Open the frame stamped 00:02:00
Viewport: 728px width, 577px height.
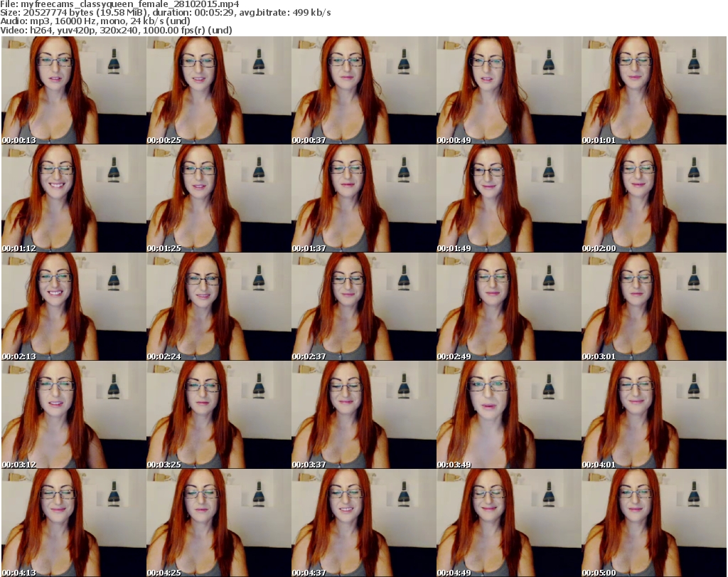pyautogui.click(x=654, y=198)
